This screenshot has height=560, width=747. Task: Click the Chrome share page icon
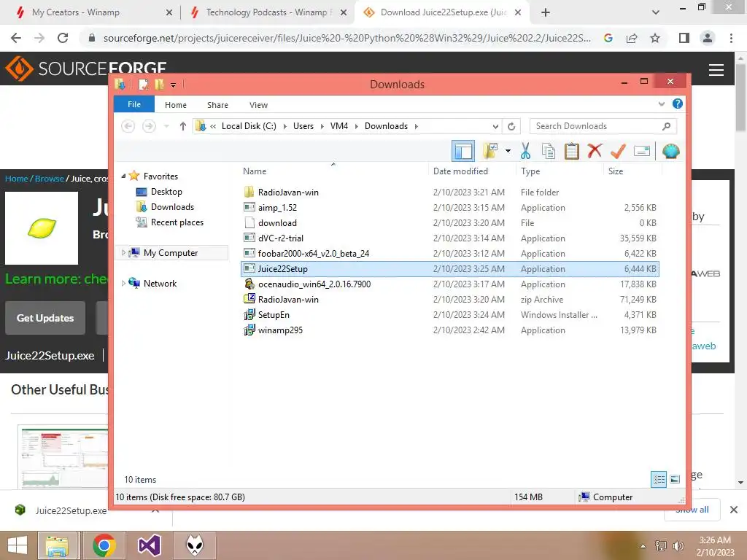pyautogui.click(x=632, y=38)
